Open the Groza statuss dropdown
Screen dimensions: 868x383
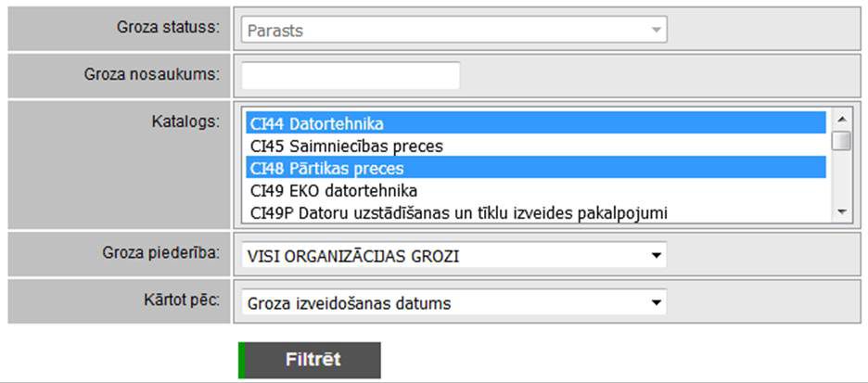pos(453,30)
